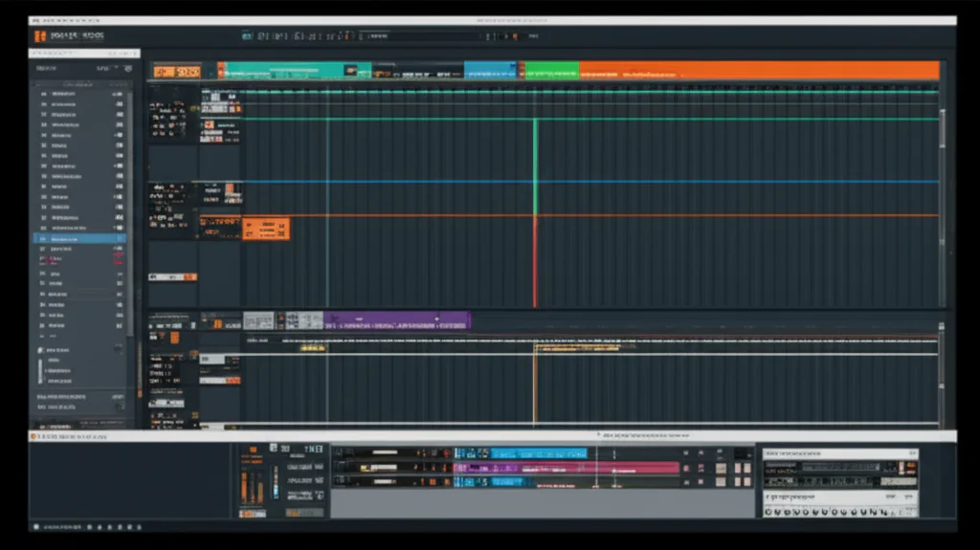Viewport: 980px width, 550px height.
Task: Select the dark section between teal and blue
Action: pos(417,70)
